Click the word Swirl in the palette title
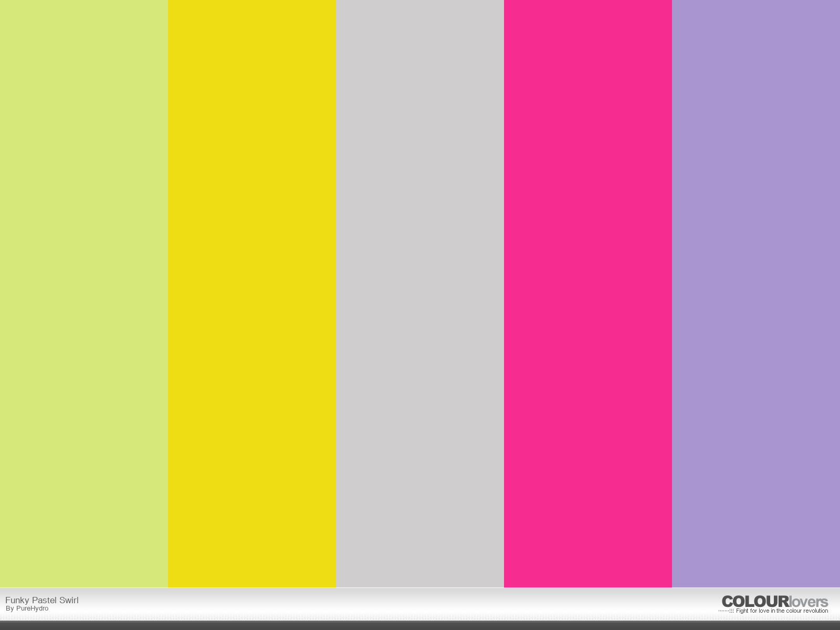 click(69, 600)
